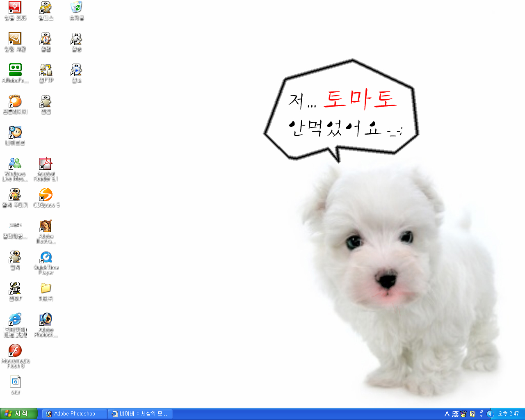Select the 곰플레이어 (GOM Player) icon
The width and height of the screenshot is (525, 420).
[15, 101]
